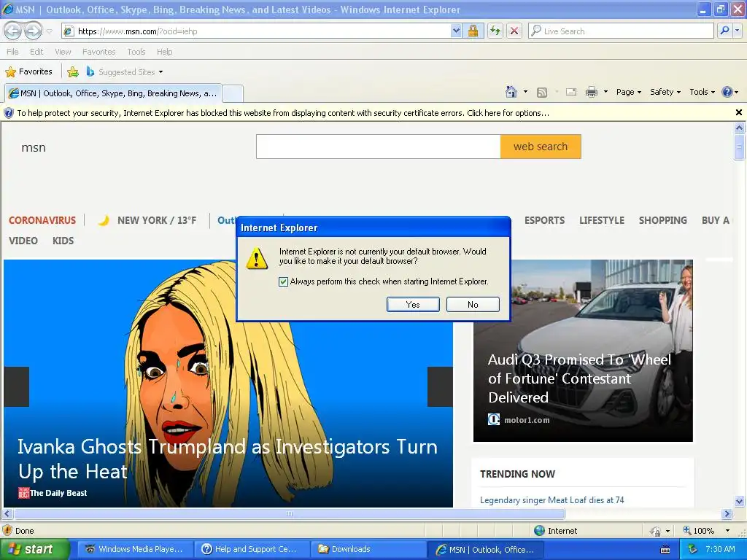This screenshot has width=747, height=560.
Task: Click the Favorites star button
Action: 28,72
